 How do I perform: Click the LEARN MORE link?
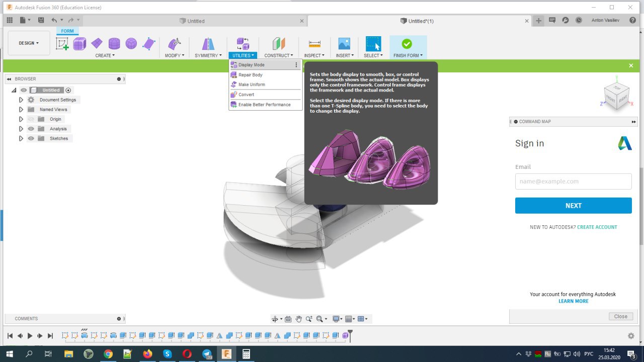pos(574,301)
